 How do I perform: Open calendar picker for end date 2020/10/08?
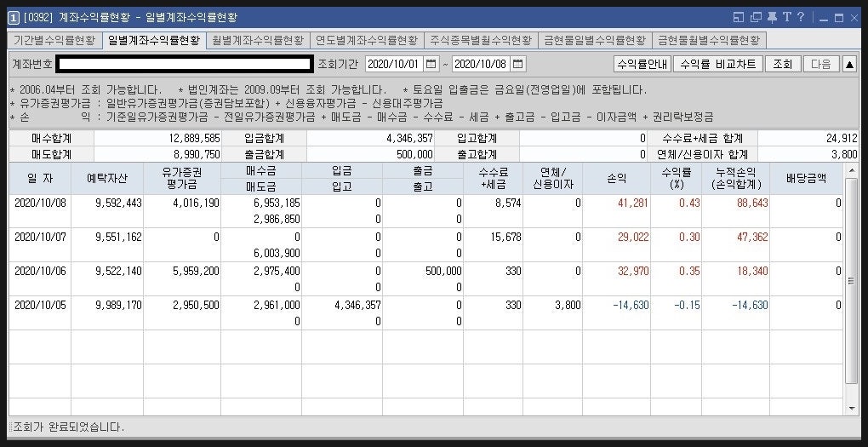(x=517, y=64)
